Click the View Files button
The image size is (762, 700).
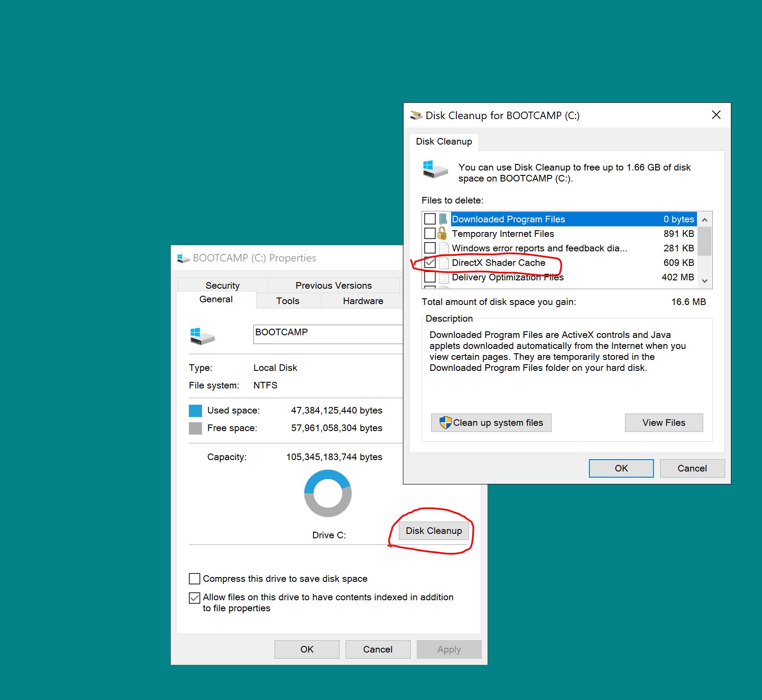pyautogui.click(x=664, y=423)
